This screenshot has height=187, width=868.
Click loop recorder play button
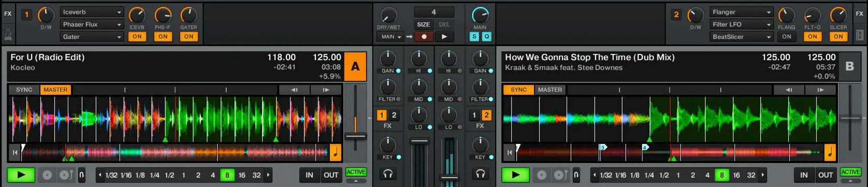pyautogui.click(x=444, y=37)
